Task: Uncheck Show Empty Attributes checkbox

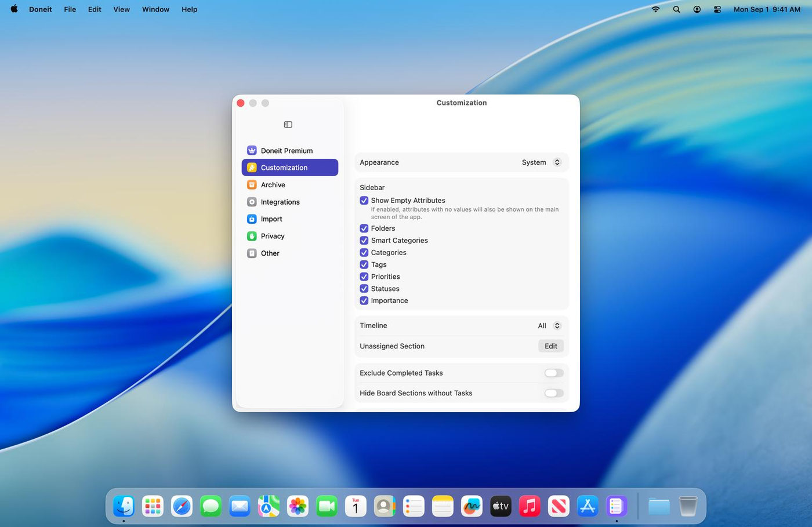Action: [x=364, y=201]
